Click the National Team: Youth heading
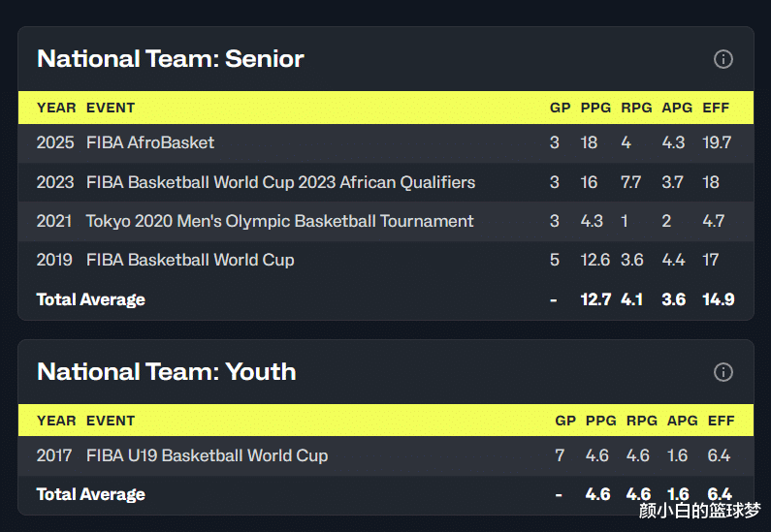Screen dimensions: 771x532 click(x=166, y=372)
